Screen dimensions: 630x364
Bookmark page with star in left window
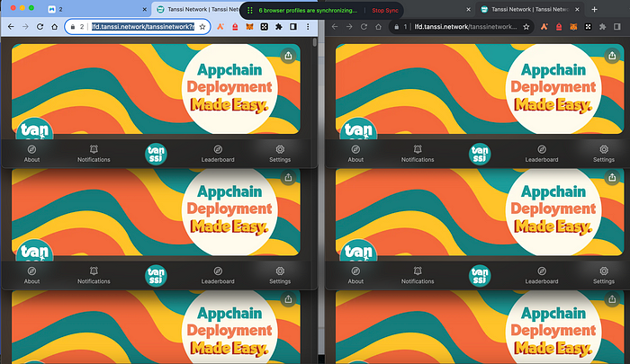pyautogui.click(x=202, y=27)
